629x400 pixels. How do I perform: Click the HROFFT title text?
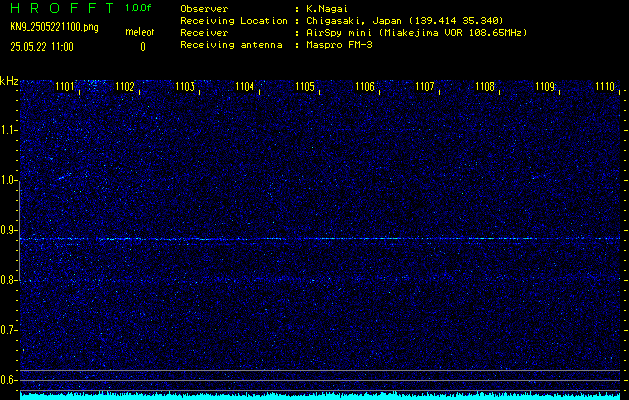pyautogui.click(x=62, y=8)
